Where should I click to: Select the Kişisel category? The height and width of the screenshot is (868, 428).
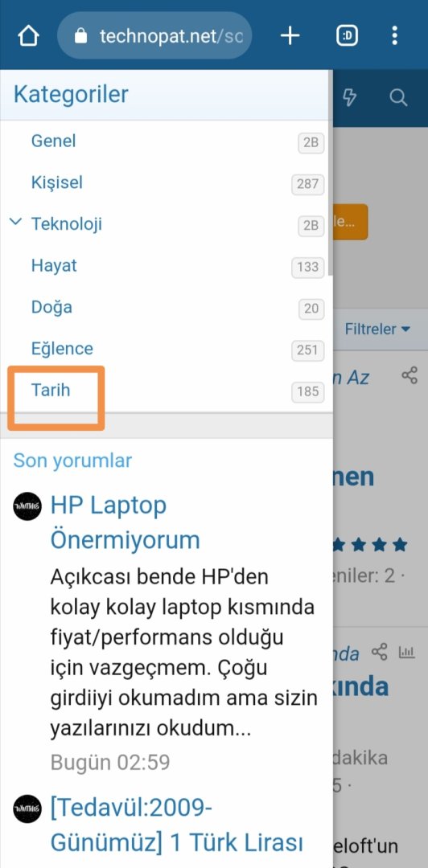[x=56, y=182]
